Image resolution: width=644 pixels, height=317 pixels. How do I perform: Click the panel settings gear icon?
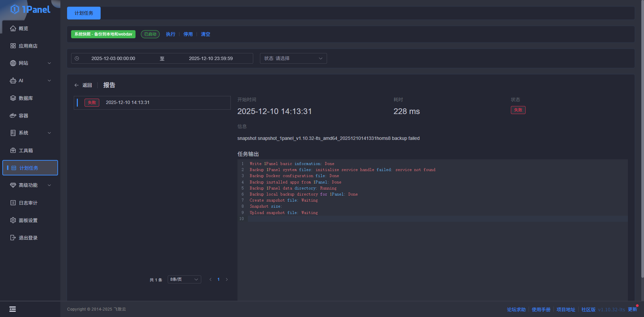tap(13, 220)
